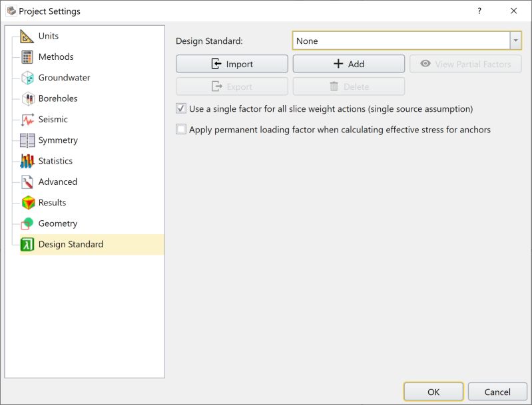
Task: Show the Symmetry settings
Action: point(58,140)
